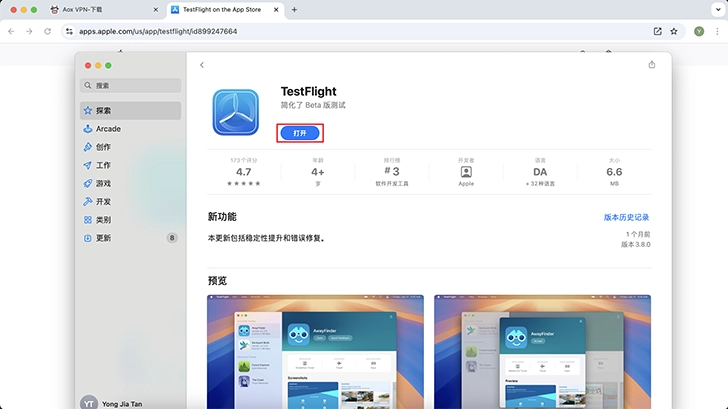This screenshot has width=728, height=409.
Task: Reload the page
Action: (x=47, y=31)
